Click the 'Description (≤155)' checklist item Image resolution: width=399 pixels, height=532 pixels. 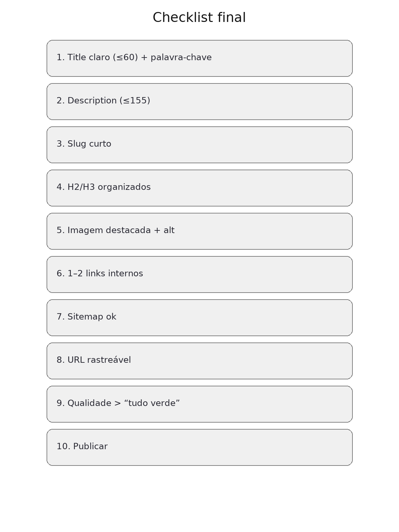(199, 101)
